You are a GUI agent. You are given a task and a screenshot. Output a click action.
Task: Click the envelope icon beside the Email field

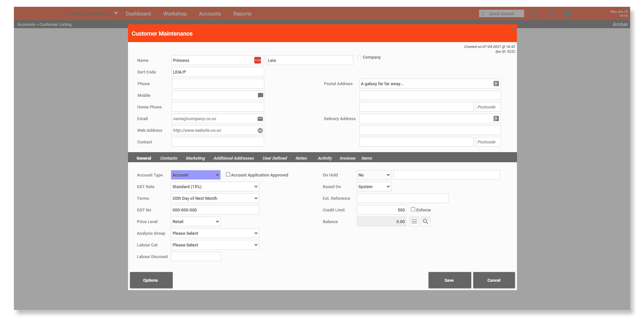point(260,119)
